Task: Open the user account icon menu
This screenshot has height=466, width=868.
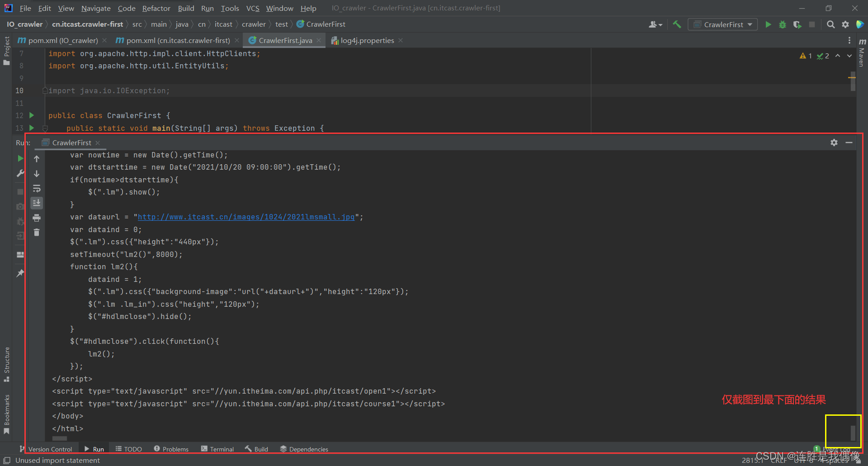Action: [655, 24]
